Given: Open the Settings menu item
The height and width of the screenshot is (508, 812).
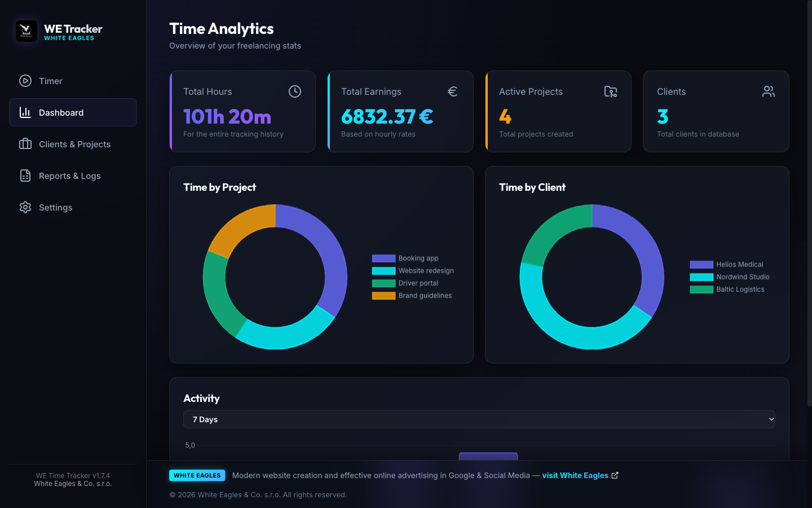Looking at the screenshot, I should (73, 207).
